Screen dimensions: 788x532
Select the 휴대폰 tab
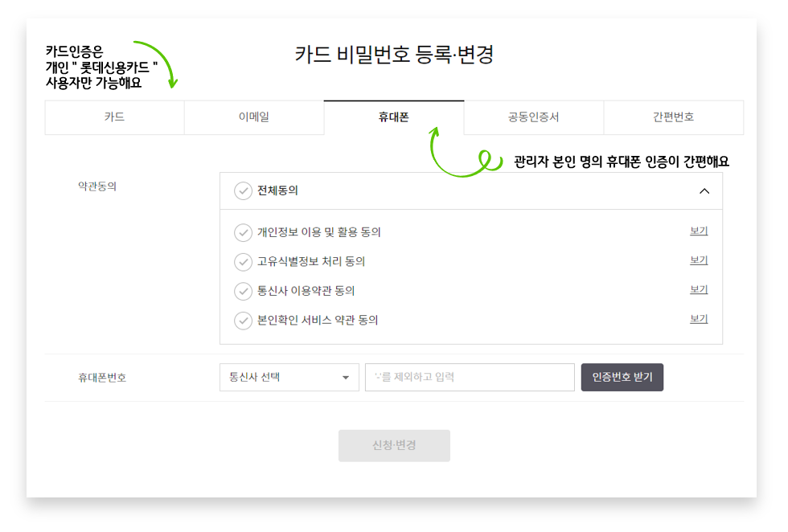click(394, 117)
